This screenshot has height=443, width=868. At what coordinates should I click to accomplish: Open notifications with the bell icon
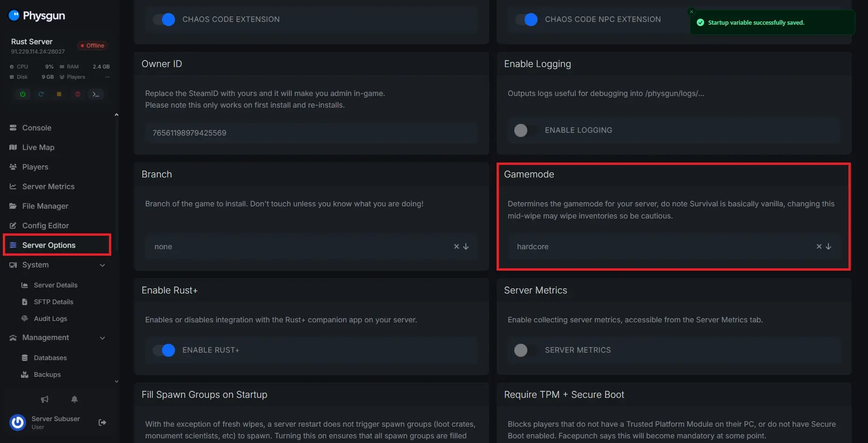tap(74, 399)
